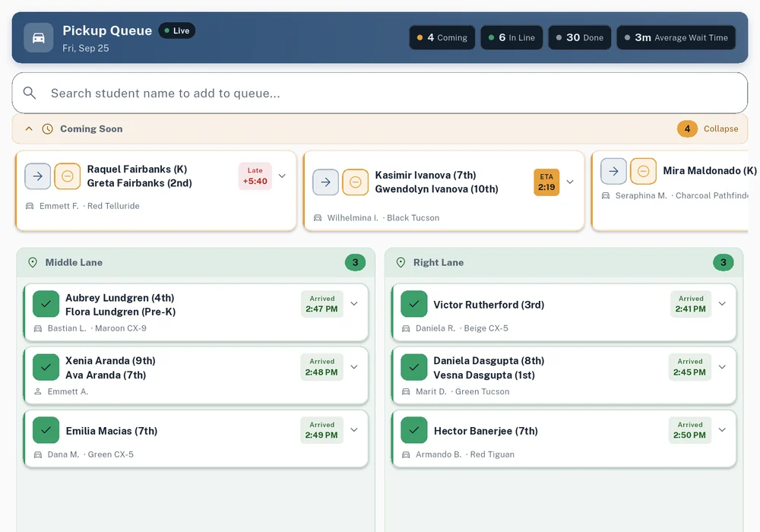Remove Kasimir Ivanova with minus icon
This screenshot has width=760, height=532.
coord(355,182)
